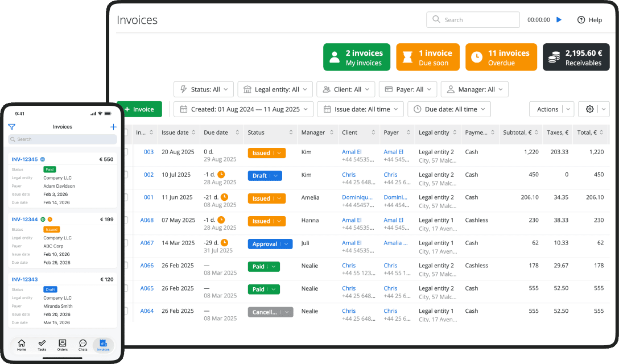Click the green + Invoice button
The width and height of the screenshot is (619, 364).
(139, 109)
